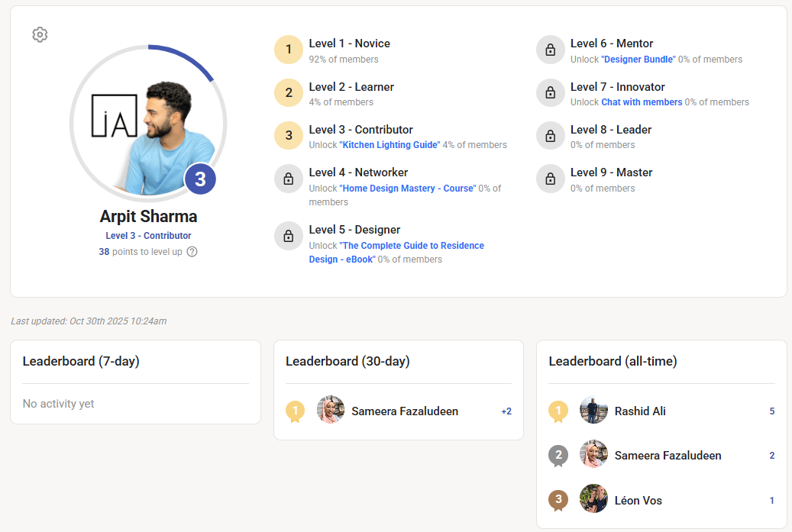This screenshot has width=792, height=532.
Task: Click the lock icon for Level 6 Mentor
Action: tap(550, 50)
